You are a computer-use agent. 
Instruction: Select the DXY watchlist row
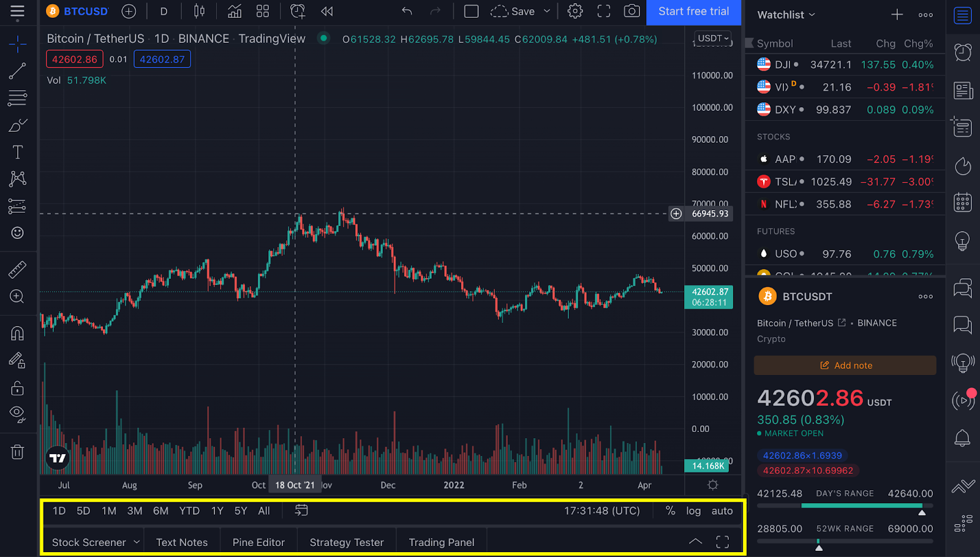click(x=845, y=110)
